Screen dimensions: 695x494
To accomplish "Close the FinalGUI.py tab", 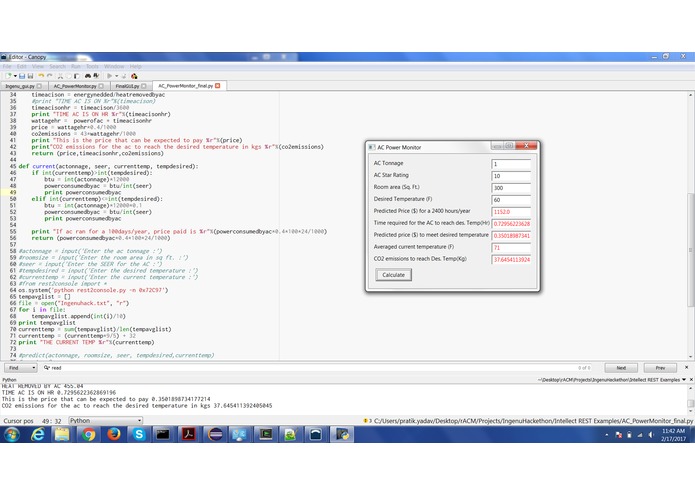I will click(144, 86).
